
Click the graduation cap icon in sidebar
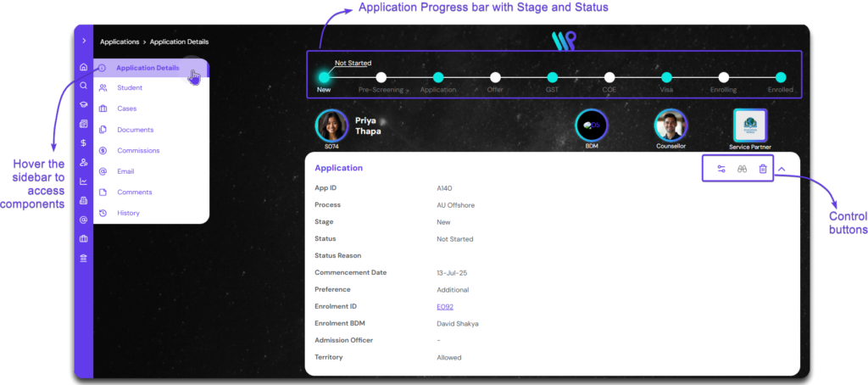point(83,104)
